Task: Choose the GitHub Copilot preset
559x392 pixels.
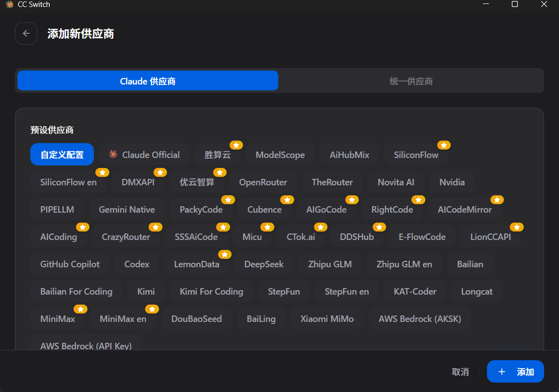Action: 70,264
